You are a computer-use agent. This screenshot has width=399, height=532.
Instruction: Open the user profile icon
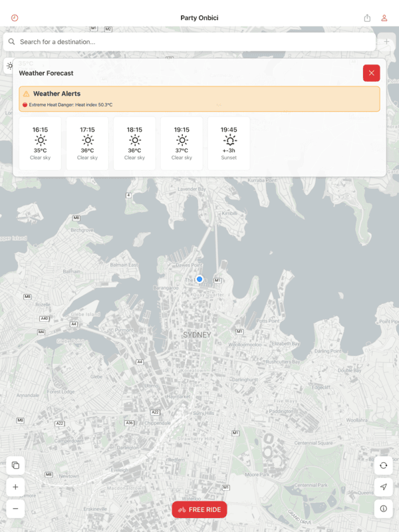pos(384,18)
